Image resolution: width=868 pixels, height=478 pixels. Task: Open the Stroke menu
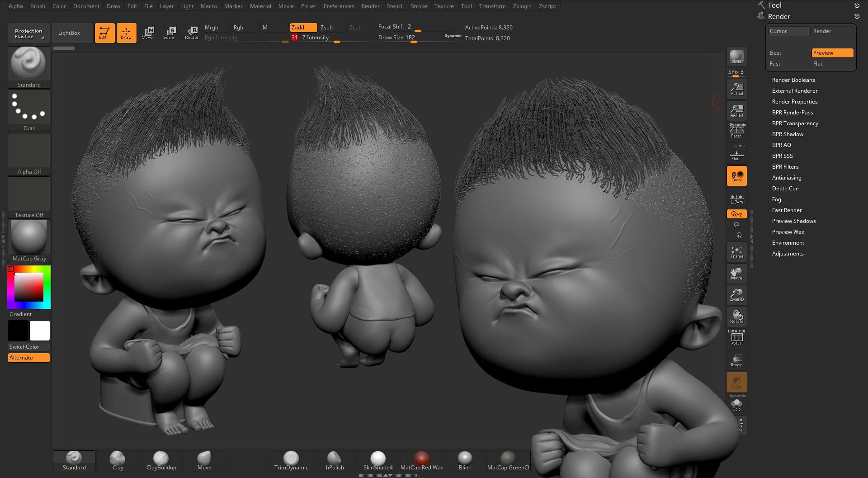coord(419,6)
